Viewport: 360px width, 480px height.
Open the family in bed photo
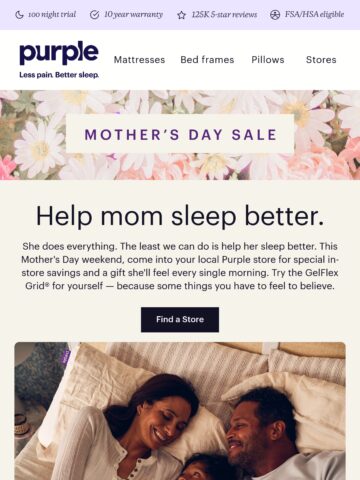tap(180, 411)
